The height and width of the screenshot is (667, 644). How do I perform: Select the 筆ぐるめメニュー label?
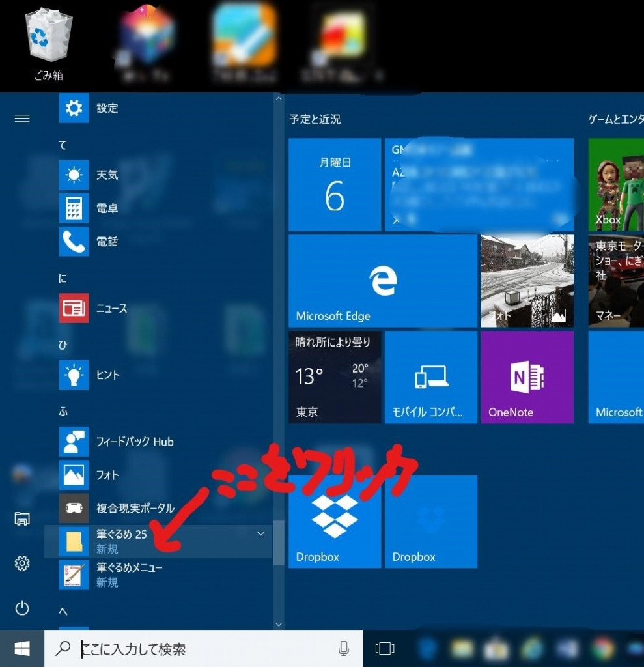coord(130,567)
